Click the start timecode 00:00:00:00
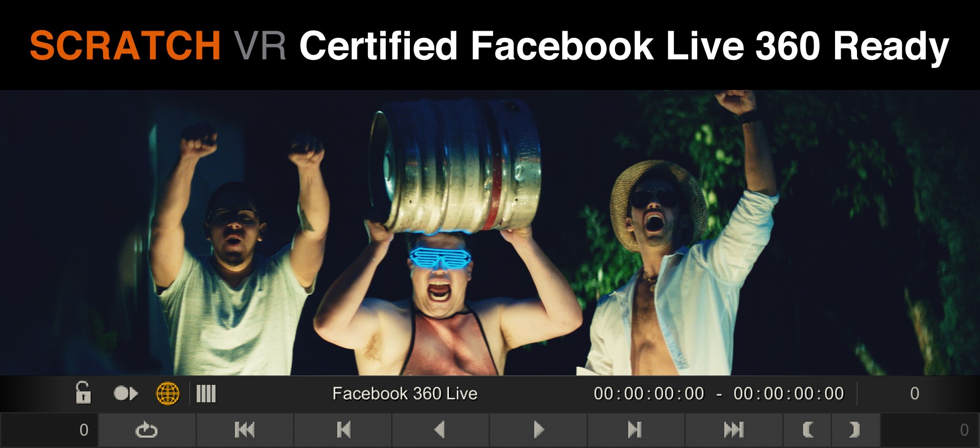This screenshot has height=448, width=980. pos(649,394)
